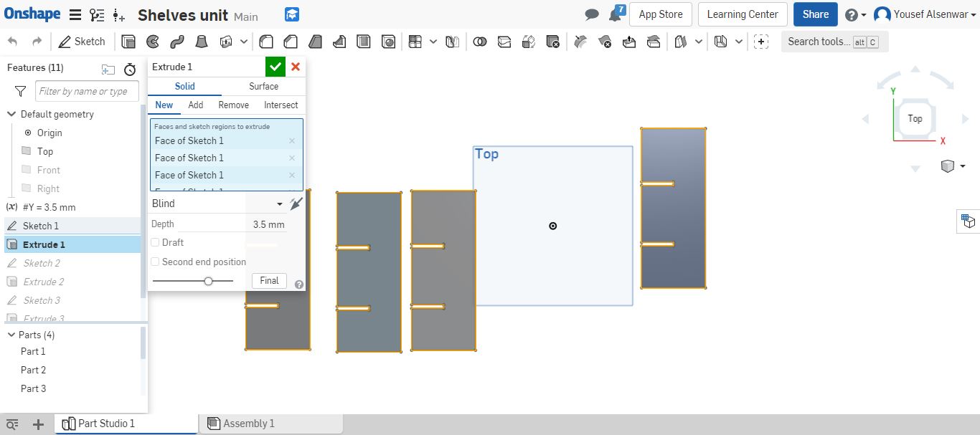Select the Split tool
This screenshot has height=435, width=980.
point(504,42)
